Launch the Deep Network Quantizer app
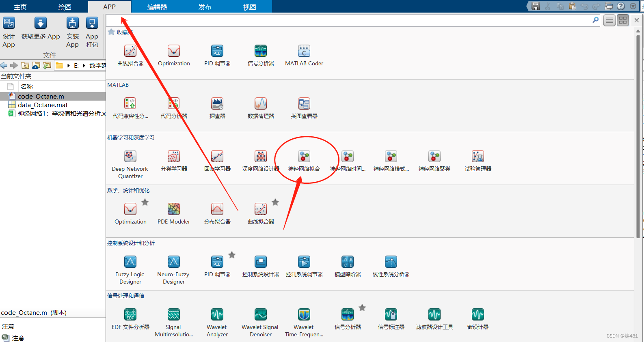Image resolution: width=644 pixels, height=342 pixels. coord(130,164)
